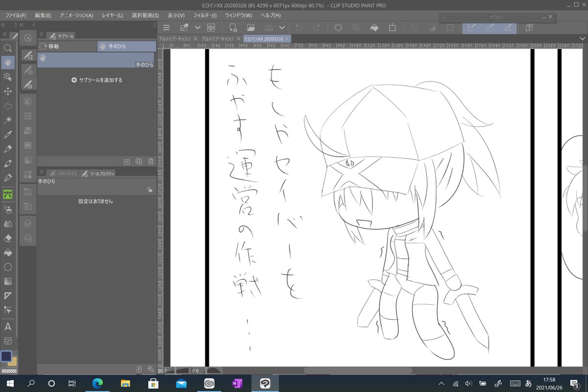
Task: Open the Windows Start menu
Action: pyautogui.click(x=10, y=384)
